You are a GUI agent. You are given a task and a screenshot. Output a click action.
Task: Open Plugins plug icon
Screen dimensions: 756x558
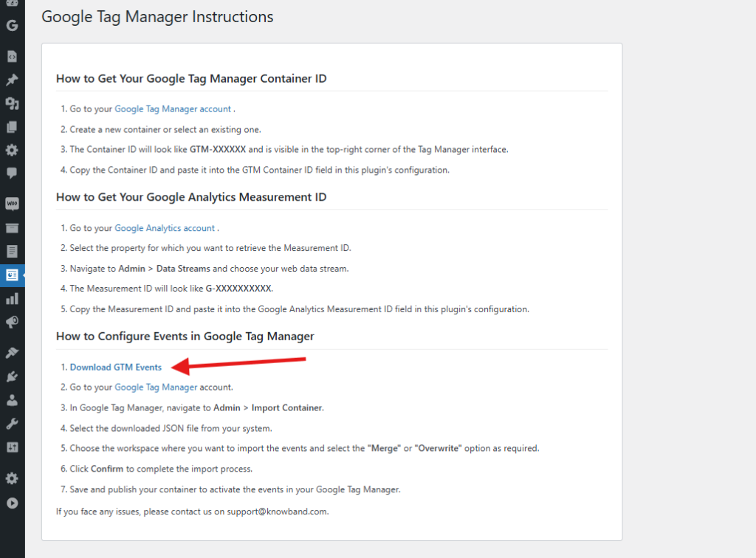(12, 376)
